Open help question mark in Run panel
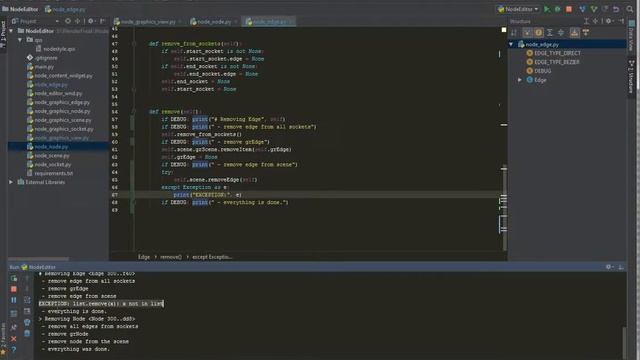Image resolution: width=640 pixels, height=360 pixels. point(14,349)
